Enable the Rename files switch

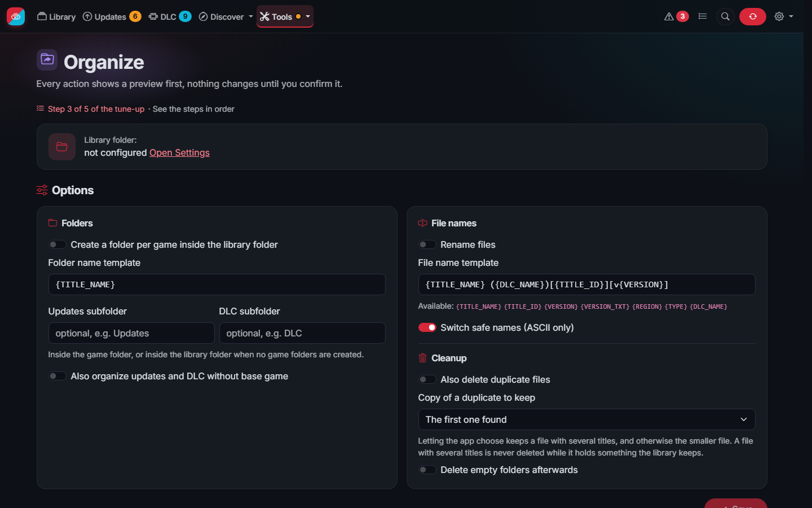[x=427, y=244]
